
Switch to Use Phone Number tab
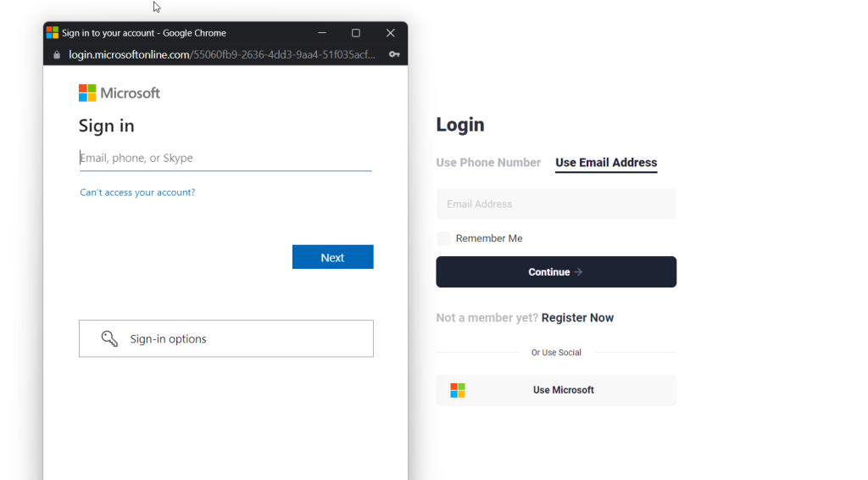(x=488, y=163)
